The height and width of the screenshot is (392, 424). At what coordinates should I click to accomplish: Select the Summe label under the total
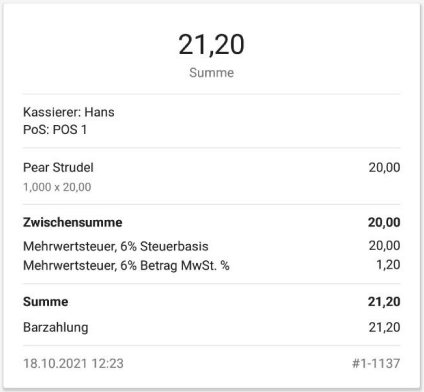pyautogui.click(x=211, y=72)
